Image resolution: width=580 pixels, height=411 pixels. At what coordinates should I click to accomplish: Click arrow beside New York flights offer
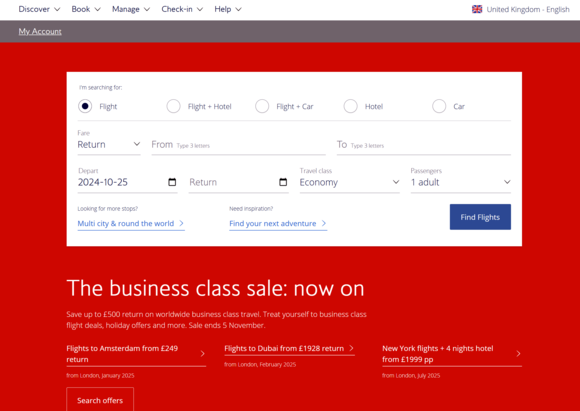(518, 354)
